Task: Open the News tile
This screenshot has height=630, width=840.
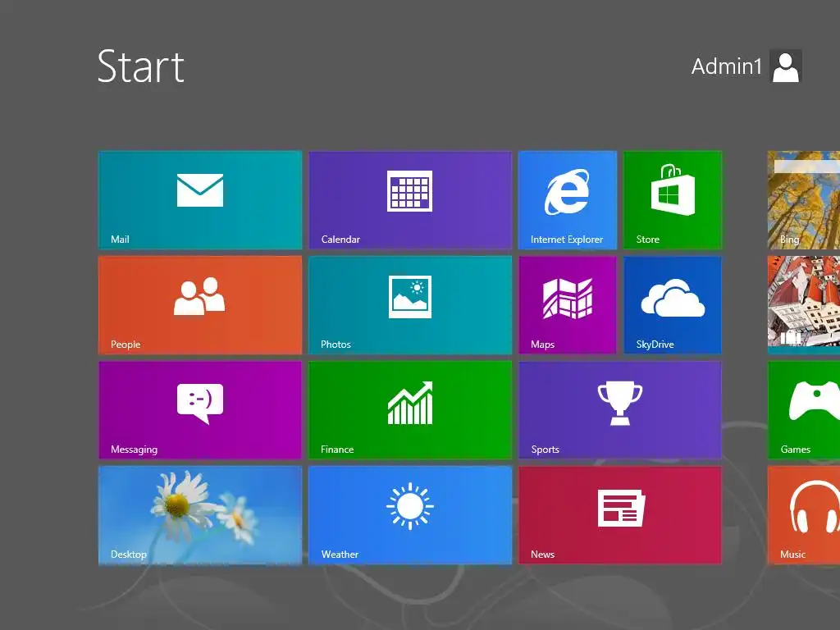Action: (x=620, y=515)
